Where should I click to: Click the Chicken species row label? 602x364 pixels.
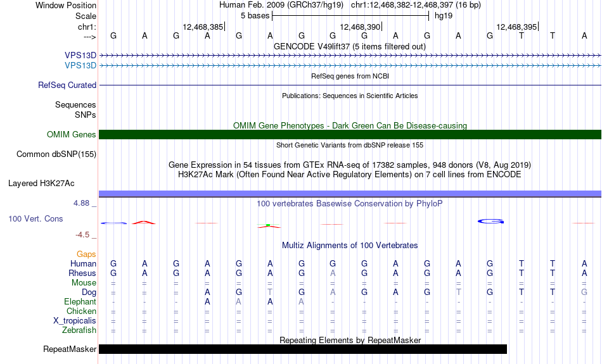81,311
